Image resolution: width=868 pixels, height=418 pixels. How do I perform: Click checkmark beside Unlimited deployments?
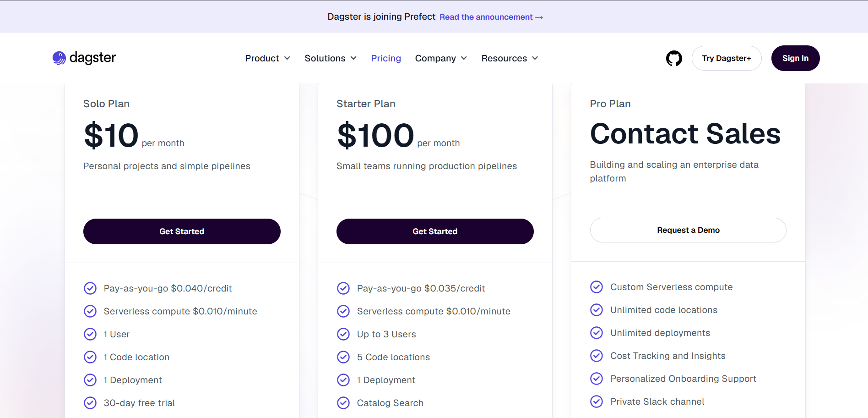(597, 333)
